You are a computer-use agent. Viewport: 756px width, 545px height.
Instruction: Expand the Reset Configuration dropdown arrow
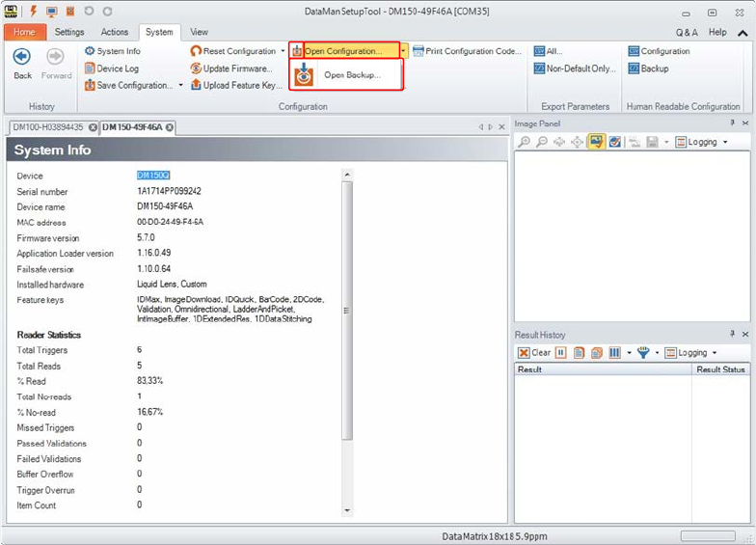point(283,51)
